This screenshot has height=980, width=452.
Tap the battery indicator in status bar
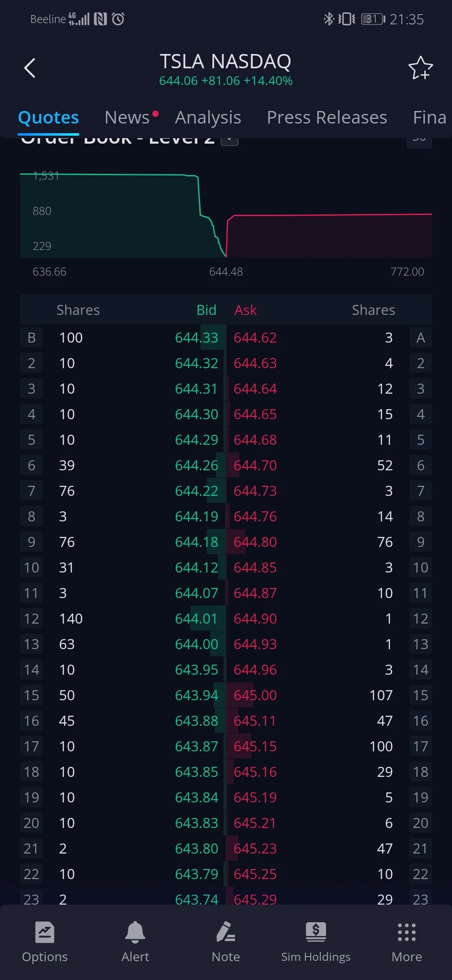click(373, 19)
